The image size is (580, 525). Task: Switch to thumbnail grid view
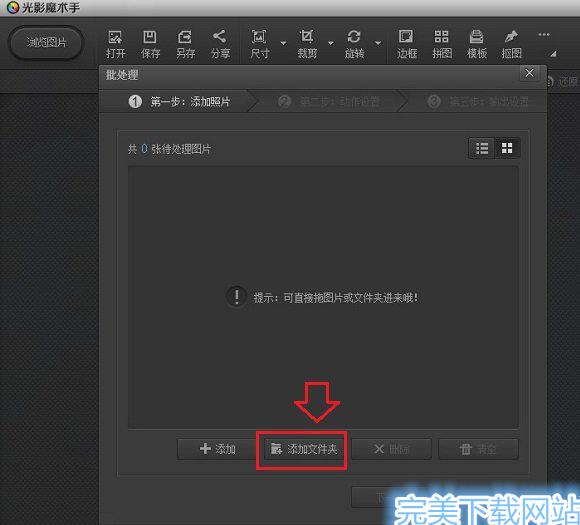(x=507, y=148)
